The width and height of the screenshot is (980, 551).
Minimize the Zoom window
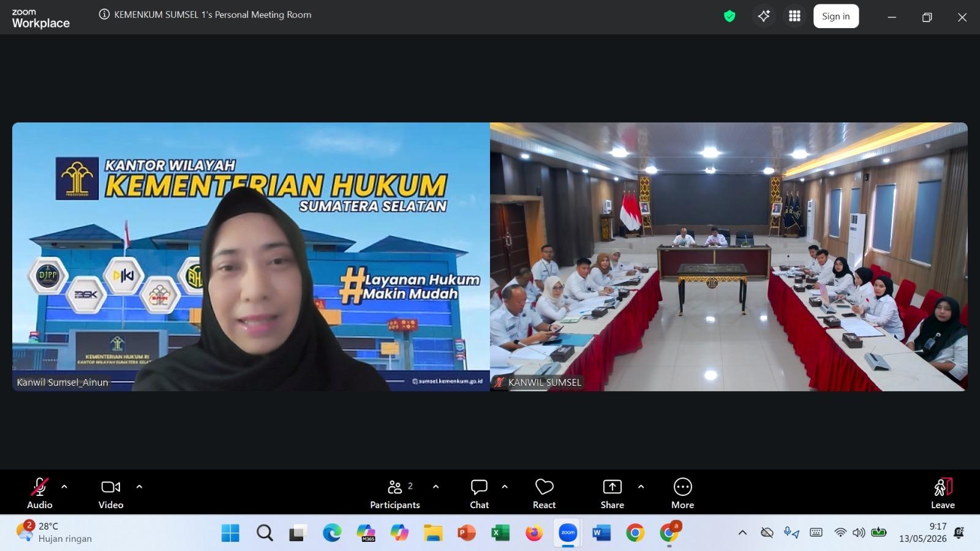point(892,17)
